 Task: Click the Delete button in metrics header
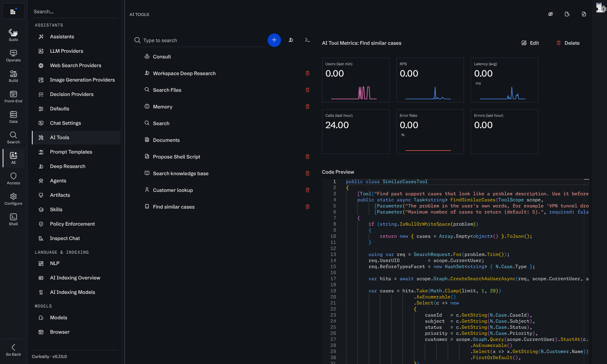click(x=568, y=43)
